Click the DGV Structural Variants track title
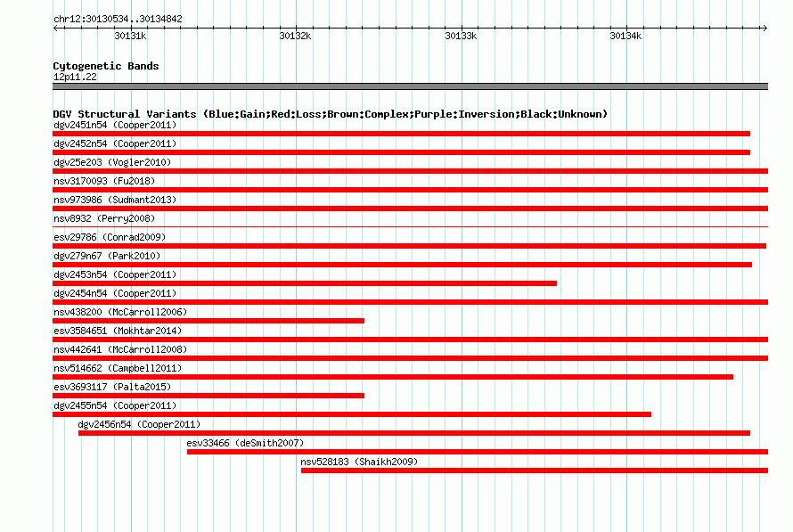 click(x=331, y=114)
